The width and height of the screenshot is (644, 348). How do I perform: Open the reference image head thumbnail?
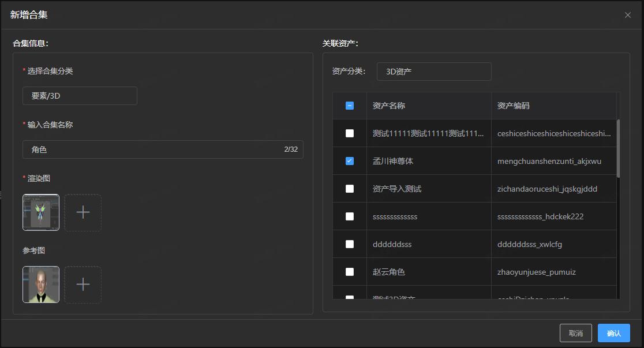[x=41, y=285]
